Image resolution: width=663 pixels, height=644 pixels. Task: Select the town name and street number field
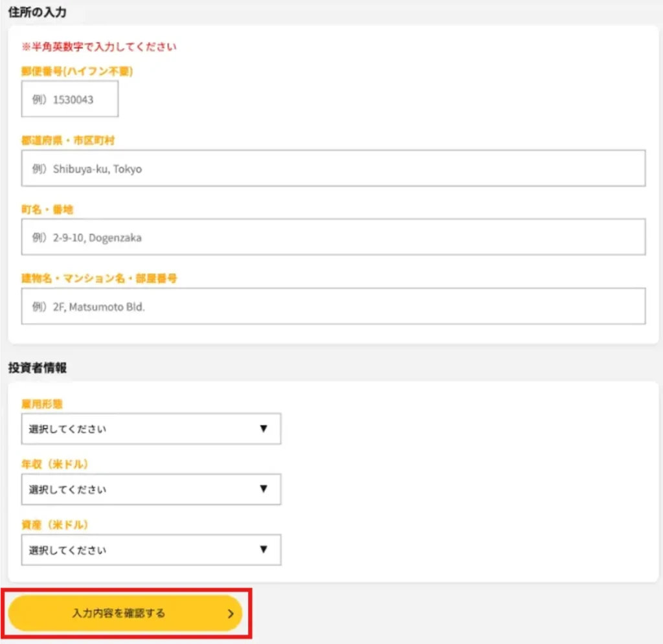coord(333,237)
